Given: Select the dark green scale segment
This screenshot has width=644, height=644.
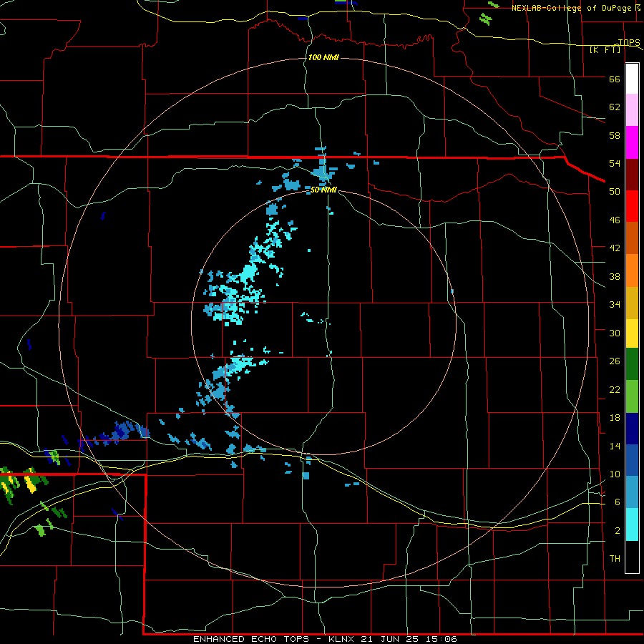Looking at the screenshot, I should click(632, 364).
